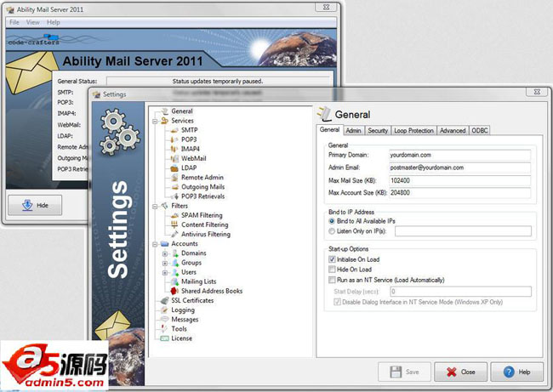
Task: Click the Primary Domain input field
Action: (x=460, y=155)
